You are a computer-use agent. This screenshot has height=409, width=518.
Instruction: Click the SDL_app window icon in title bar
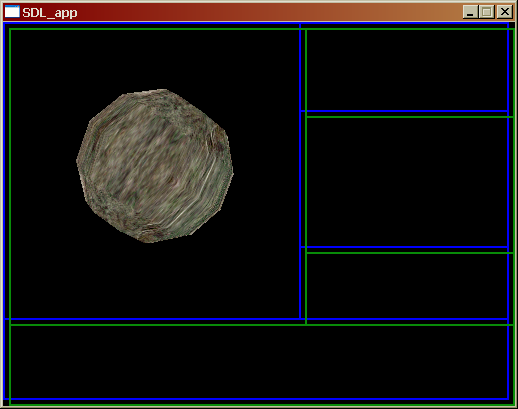tap(12, 12)
